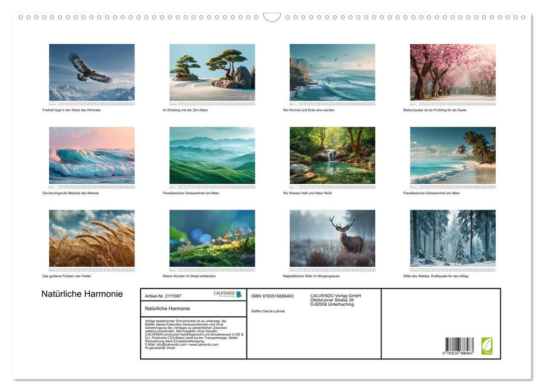Select the snowy winter forest image
Viewport: 544px width, 392px height.
pyautogui.click(x=453, y=238)
